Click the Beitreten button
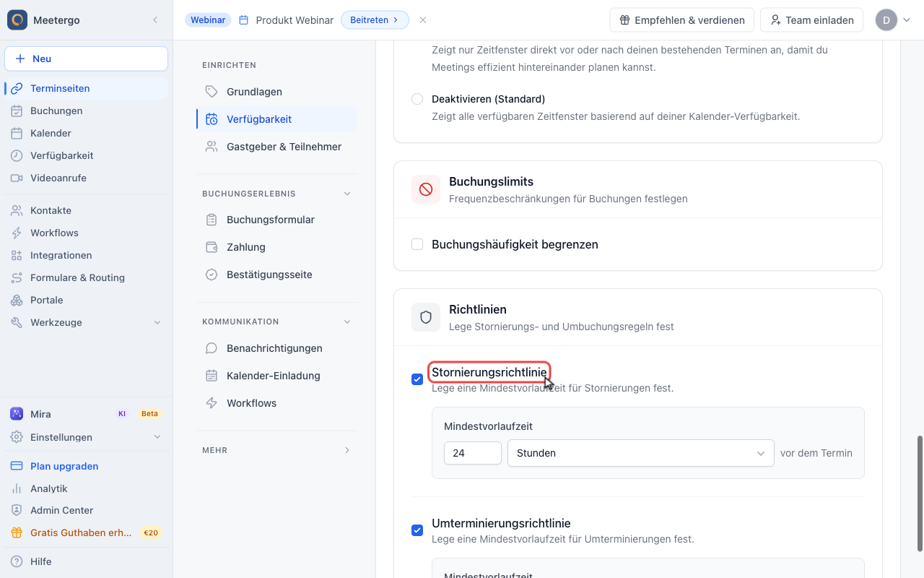 coord(375,20)
